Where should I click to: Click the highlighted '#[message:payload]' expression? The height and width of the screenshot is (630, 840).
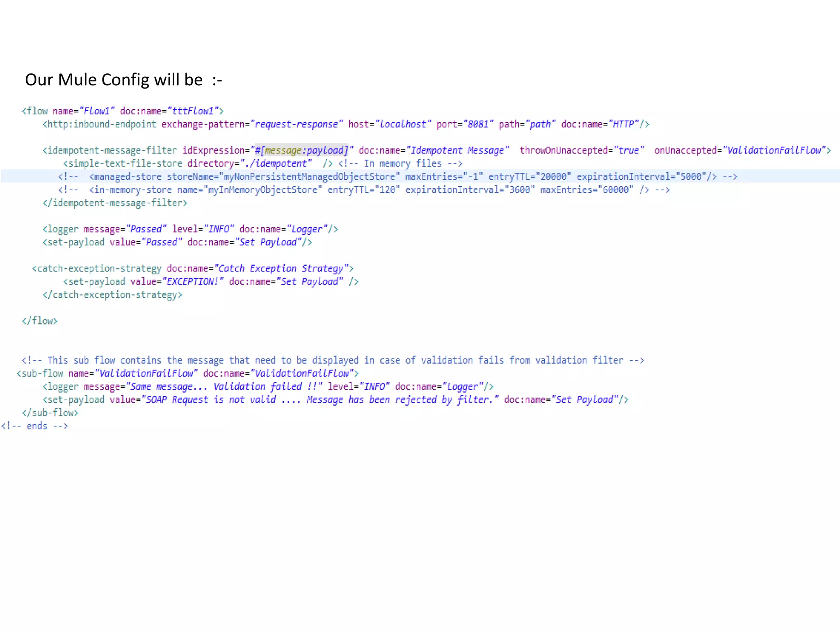click(x=301, y=150)
